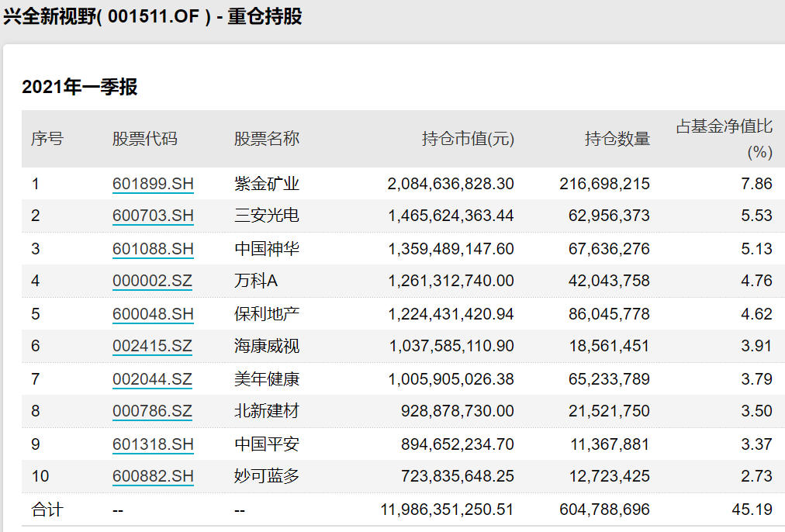This screenshot has height=532, width=785.
Task: Select stock name 北新建材
Action: pyautogui.click(x=266, y=411)
